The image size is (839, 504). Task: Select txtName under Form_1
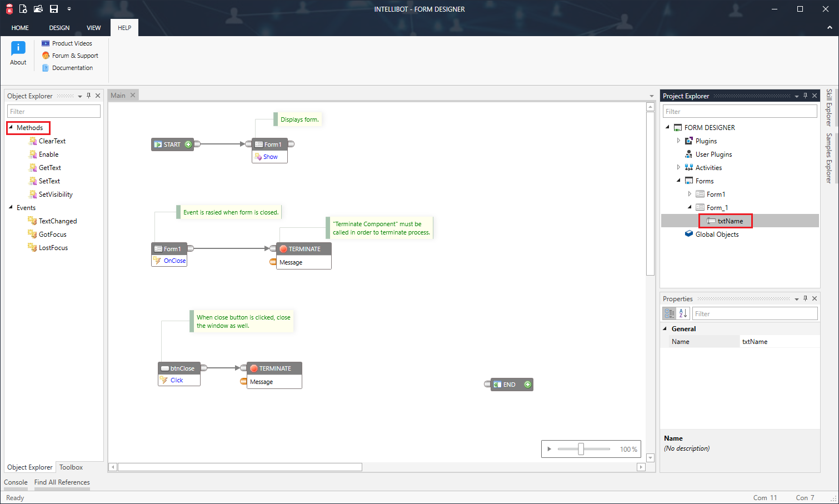(x=725, y=221)
